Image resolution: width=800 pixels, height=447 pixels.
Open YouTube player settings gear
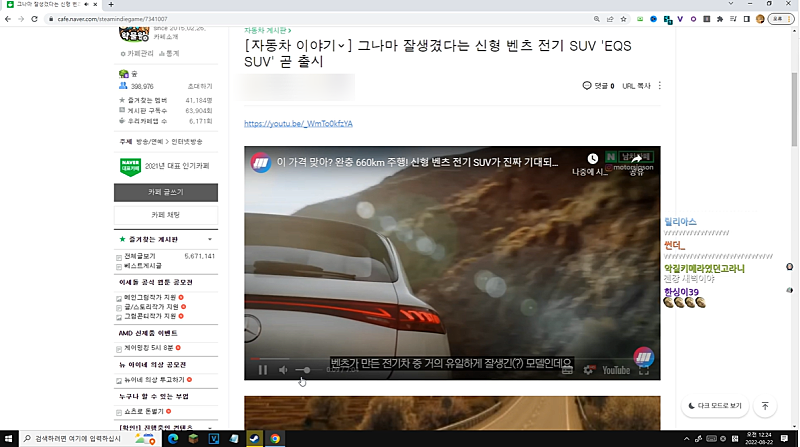[588, 370]
